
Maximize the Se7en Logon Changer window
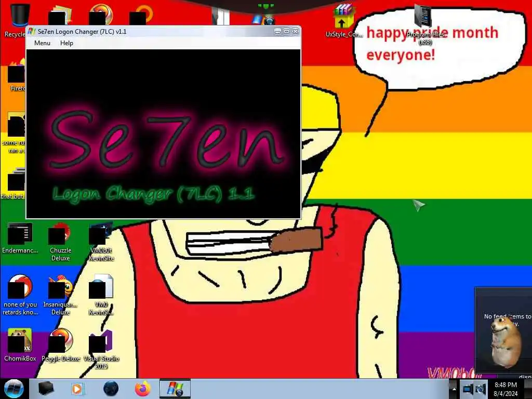pos(286,32)
